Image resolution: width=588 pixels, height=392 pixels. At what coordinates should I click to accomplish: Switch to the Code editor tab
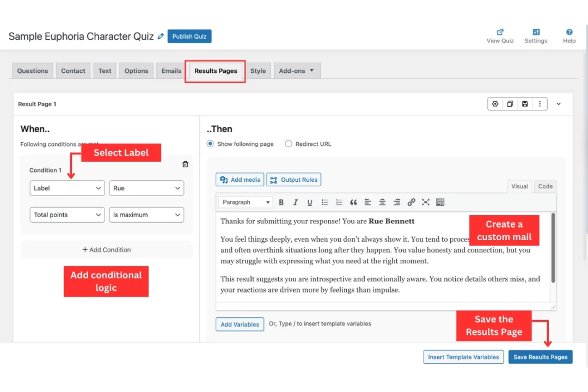(x=545, y=186)
